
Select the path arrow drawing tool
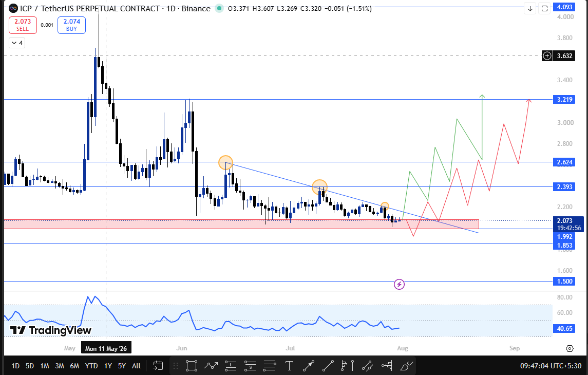[211, 366]
